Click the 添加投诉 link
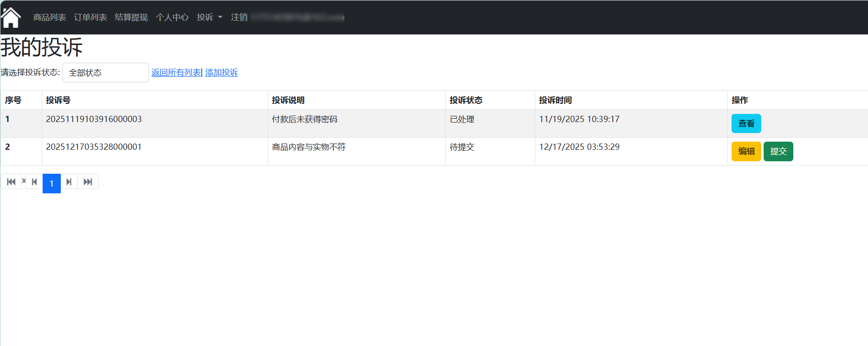The image size is (868, 346). click(222, 73)
